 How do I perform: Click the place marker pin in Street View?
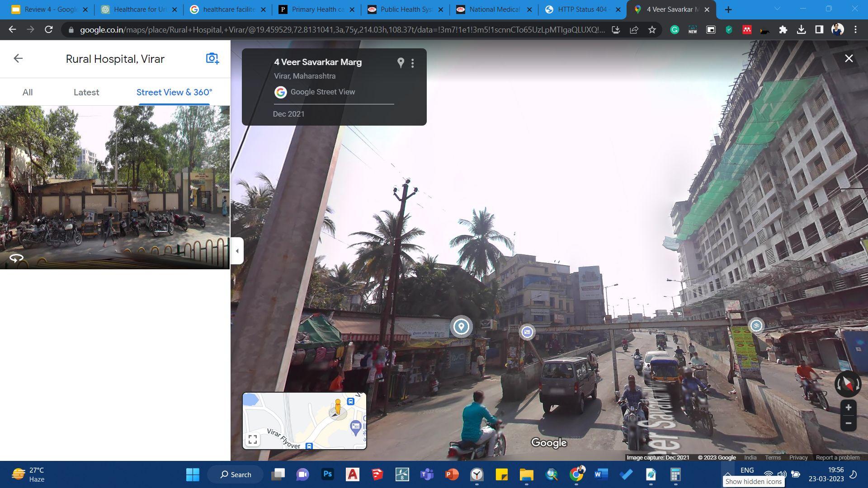tap(461, 326)
